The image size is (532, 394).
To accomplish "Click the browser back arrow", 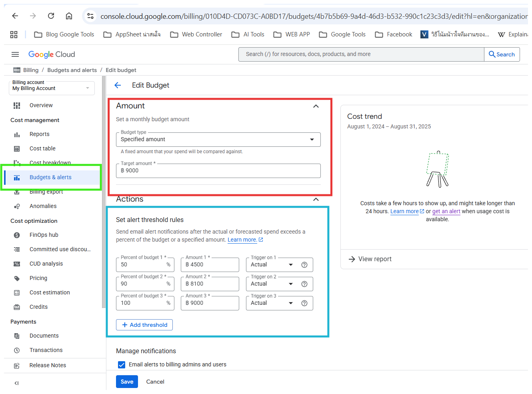I will pos(15,16).
